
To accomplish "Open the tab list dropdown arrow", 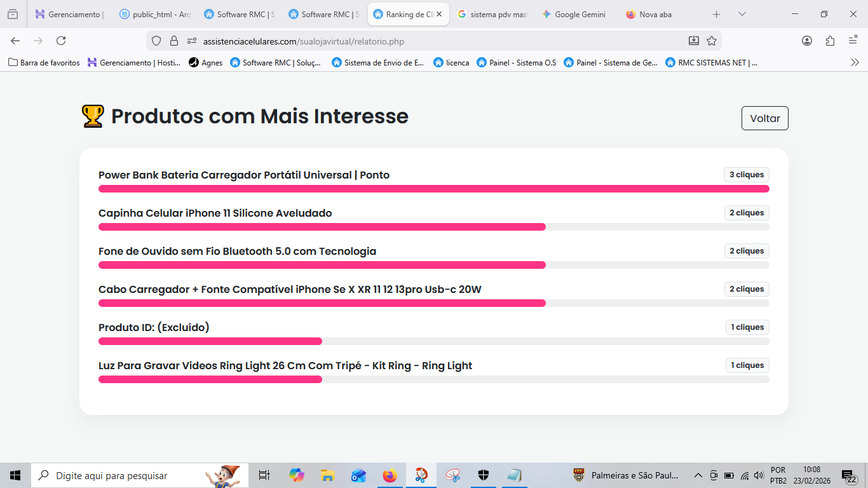I will click(x=741, y=13).
